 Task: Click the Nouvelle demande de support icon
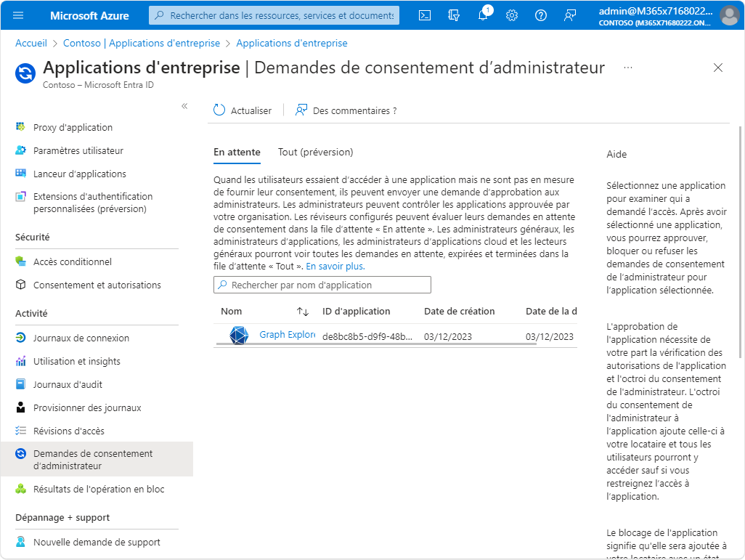(x=20, y=541)
